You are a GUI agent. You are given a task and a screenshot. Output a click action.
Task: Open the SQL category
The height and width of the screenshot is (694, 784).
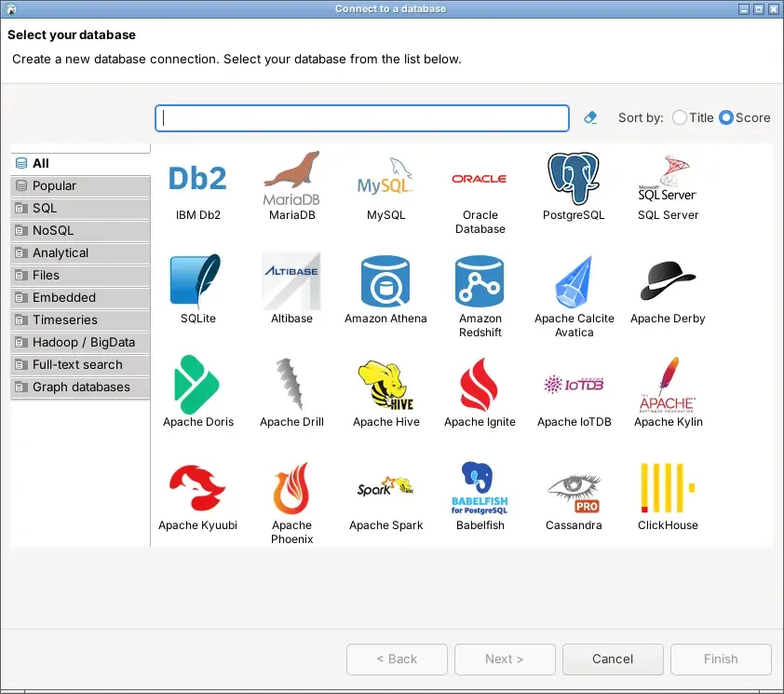(80, 208)
